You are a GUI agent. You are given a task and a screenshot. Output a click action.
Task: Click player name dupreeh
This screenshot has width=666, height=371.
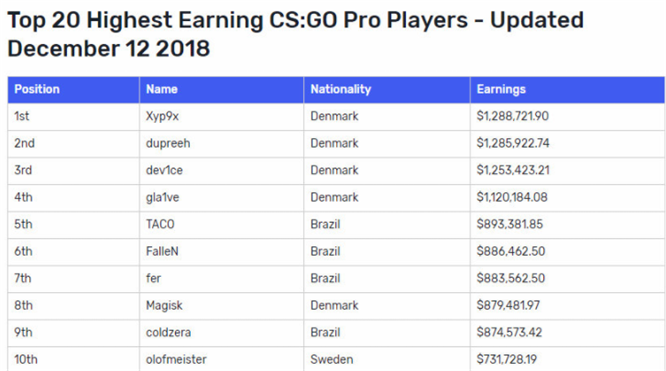(168, 144)
